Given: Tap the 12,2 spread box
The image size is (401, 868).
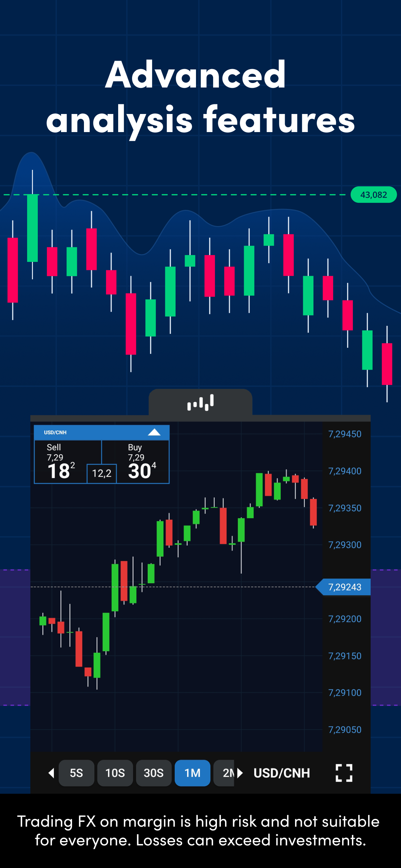Looking at the screenshot, I should tap(101, 473).
